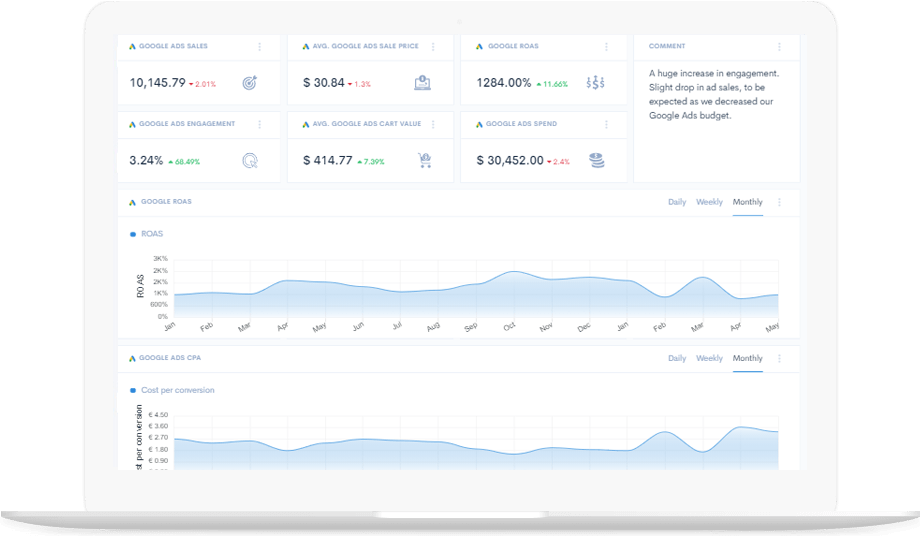
Task: Click the laptop price icon in Avg. Sale Price card
Action: point(422,83)
